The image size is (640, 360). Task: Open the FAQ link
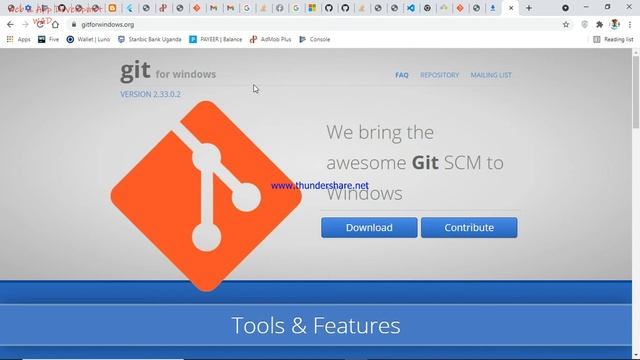pyautogui.click(x=402, y=75)
